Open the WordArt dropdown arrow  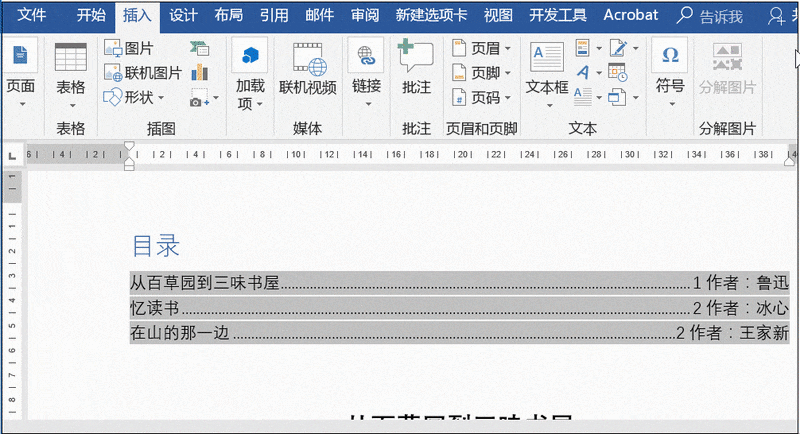[599, 73]
